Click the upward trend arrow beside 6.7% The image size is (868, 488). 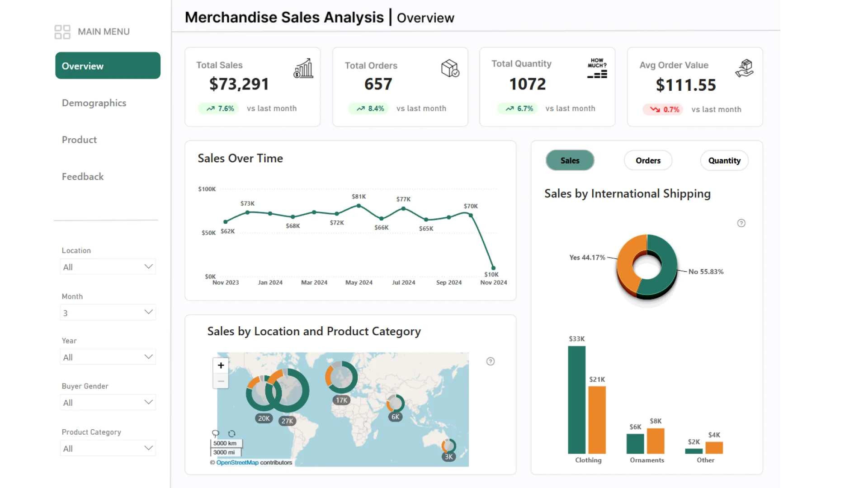(510, 108)
